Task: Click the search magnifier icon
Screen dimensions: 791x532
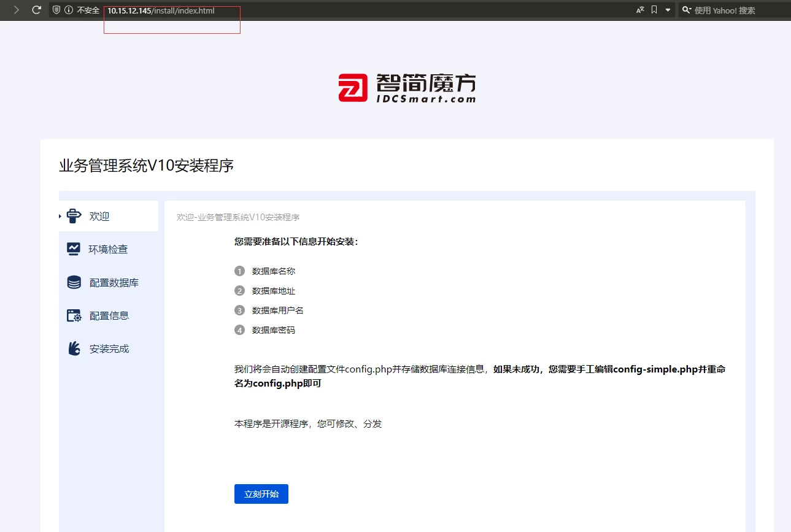Action: click(687, 10)
